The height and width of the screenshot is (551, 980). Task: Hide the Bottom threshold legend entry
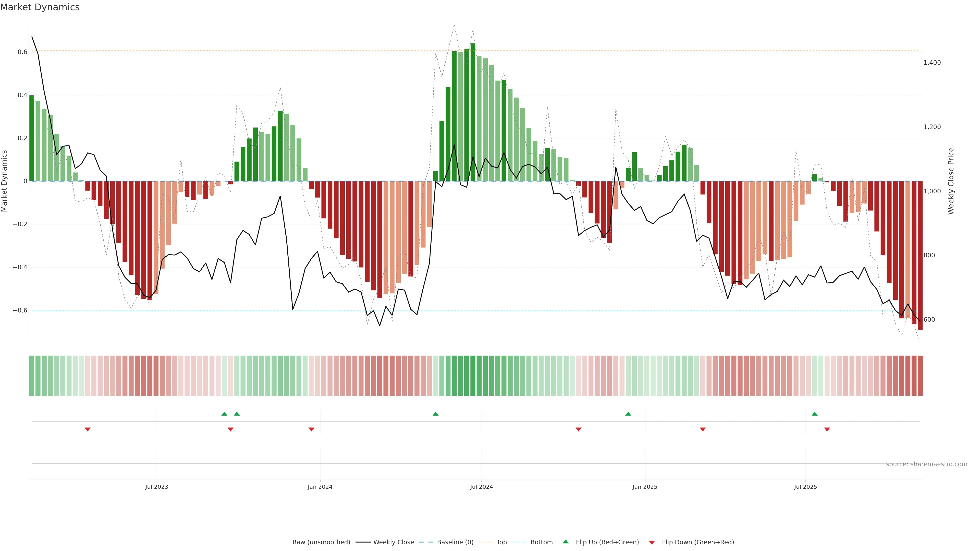pos(541,542)
